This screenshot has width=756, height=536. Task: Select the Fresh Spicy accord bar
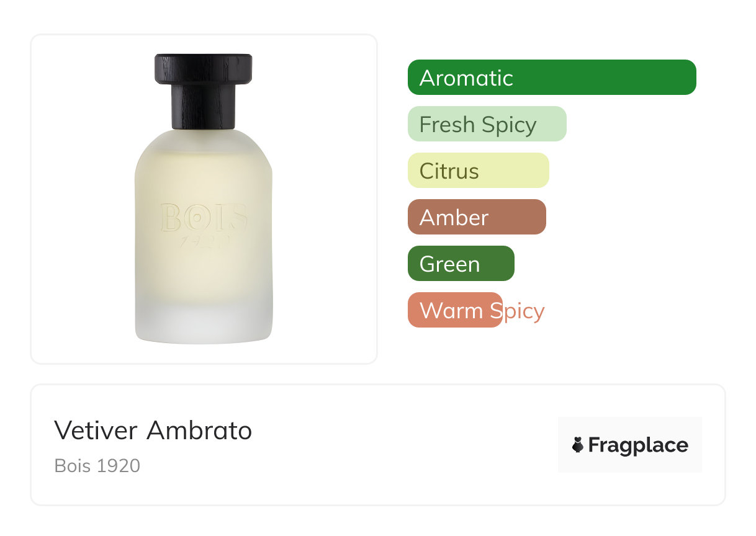point(487,124)
